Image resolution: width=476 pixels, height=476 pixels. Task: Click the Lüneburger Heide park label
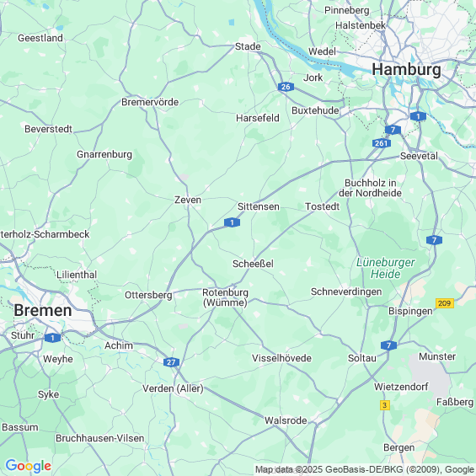[x=386, y=268]
